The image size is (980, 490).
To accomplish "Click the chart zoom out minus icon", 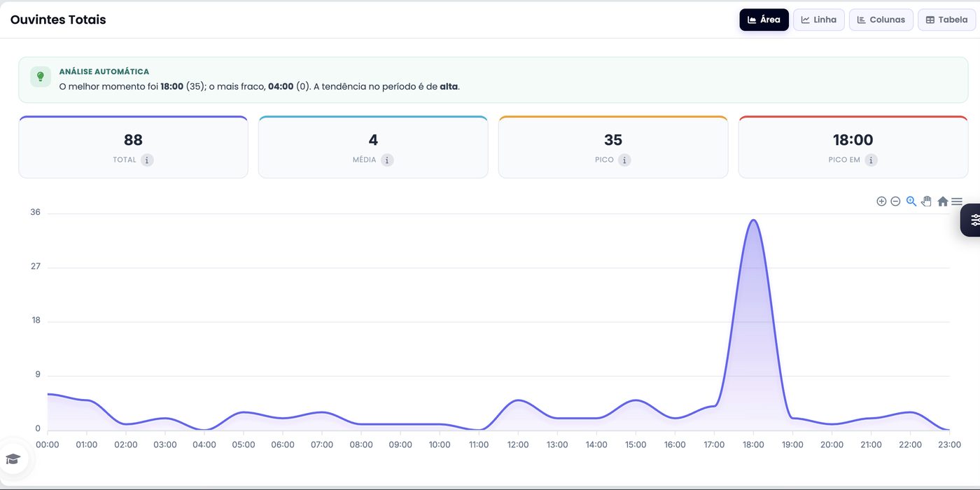I will (895, 202).
